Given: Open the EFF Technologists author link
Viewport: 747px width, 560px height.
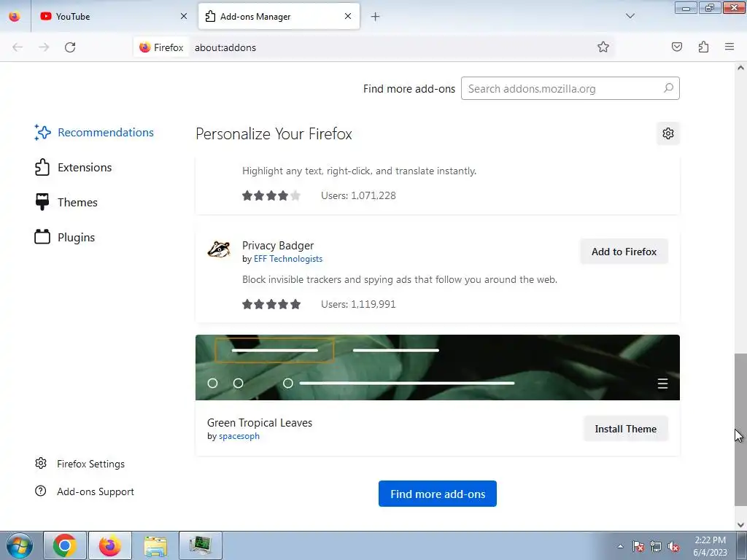Looking at the screenshot, I should (288, 259).
